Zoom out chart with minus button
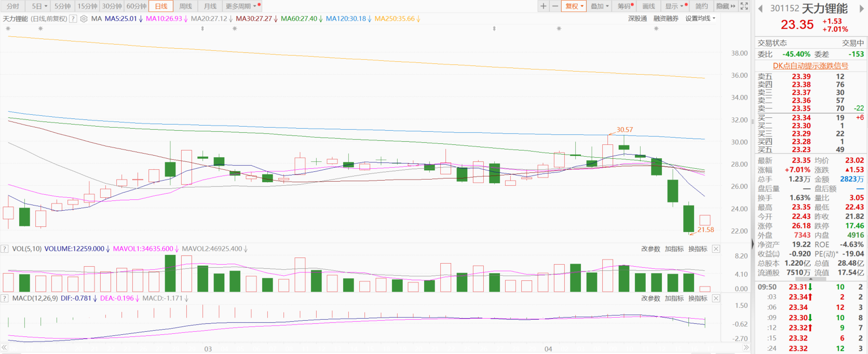The width and height of the screenshot is (868, 354). click(555, 6)
